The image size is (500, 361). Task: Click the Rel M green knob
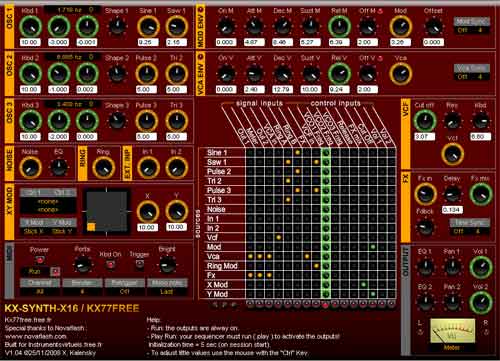[339, 27]
